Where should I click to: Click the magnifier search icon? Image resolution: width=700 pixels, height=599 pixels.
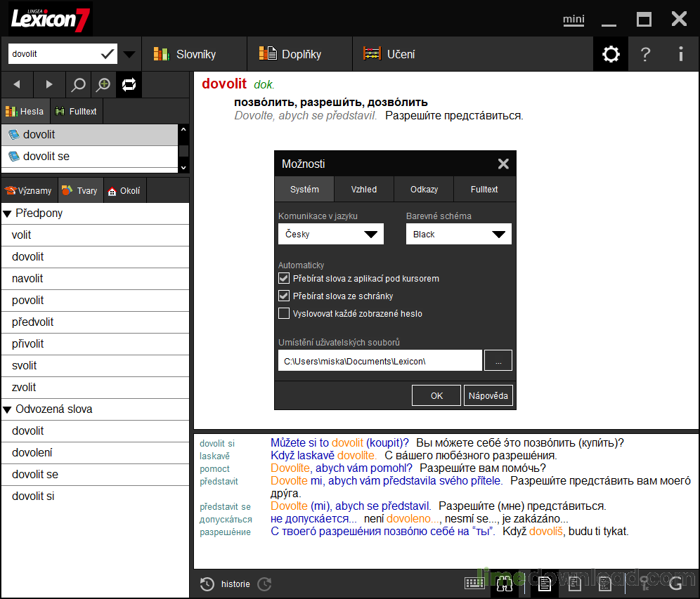pyautogui.click(x=78, y=85)
